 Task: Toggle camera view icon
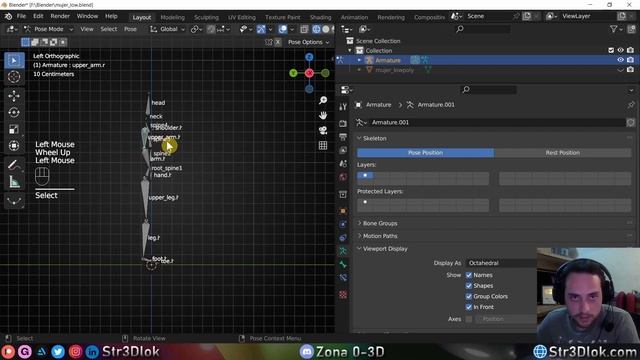(x=323, y=130)
